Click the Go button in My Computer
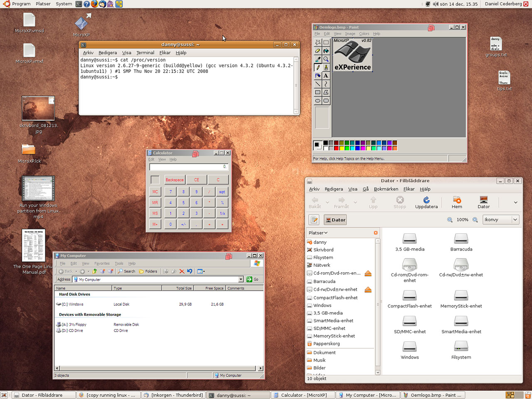 253,279
